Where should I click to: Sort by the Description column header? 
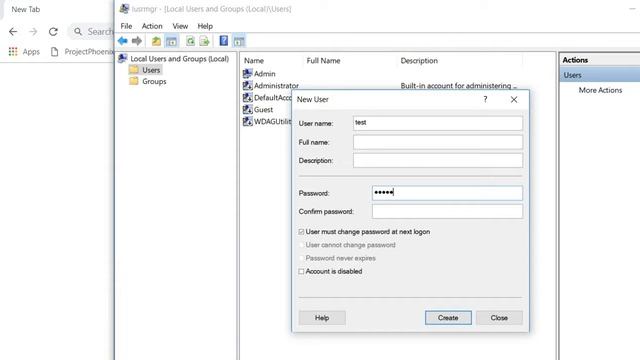click(x=419, y=60)
